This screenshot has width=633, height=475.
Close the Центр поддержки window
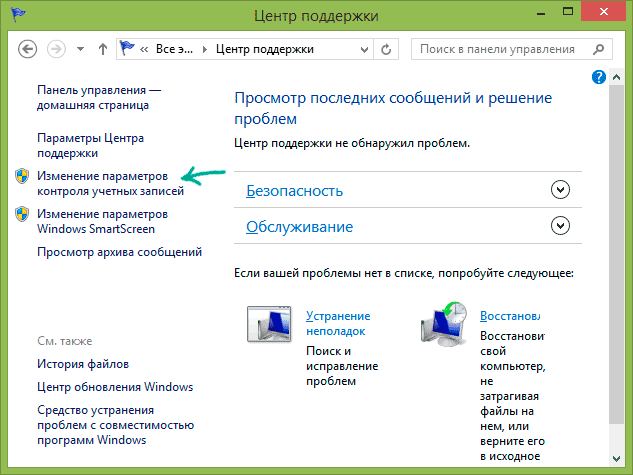click(x=604, y=11)
